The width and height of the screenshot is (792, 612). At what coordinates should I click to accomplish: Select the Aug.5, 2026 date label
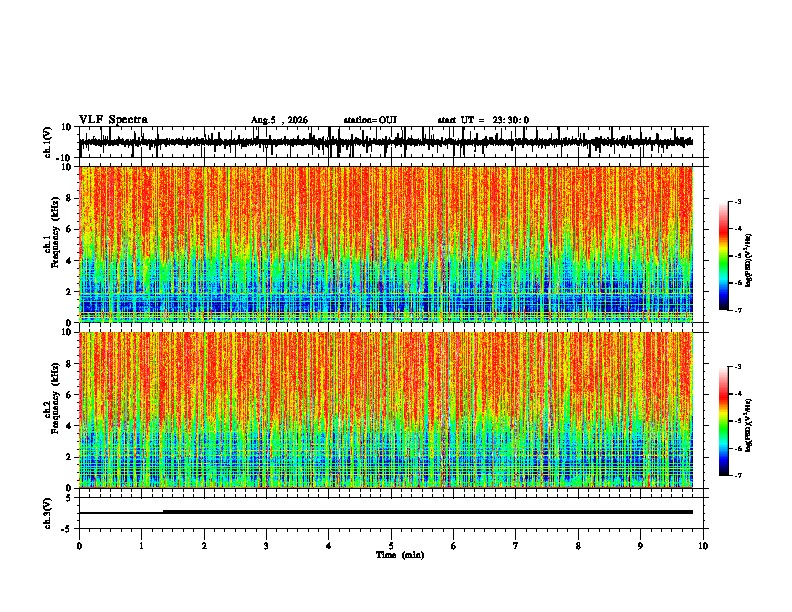click(x=279, y=120)
